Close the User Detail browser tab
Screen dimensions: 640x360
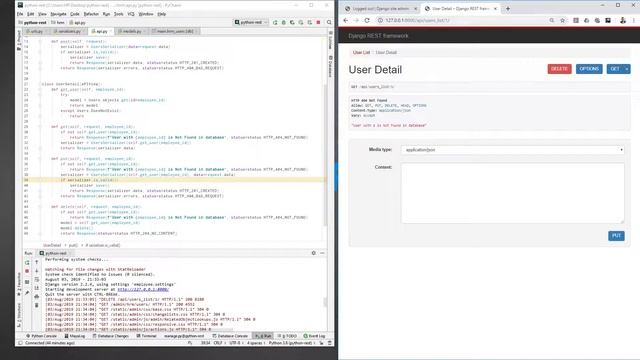[x=495, y=8]
